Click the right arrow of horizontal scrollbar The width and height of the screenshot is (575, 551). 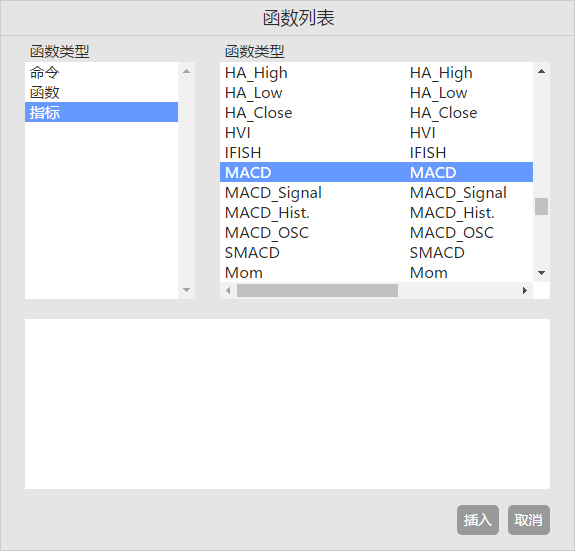[525, 290]
